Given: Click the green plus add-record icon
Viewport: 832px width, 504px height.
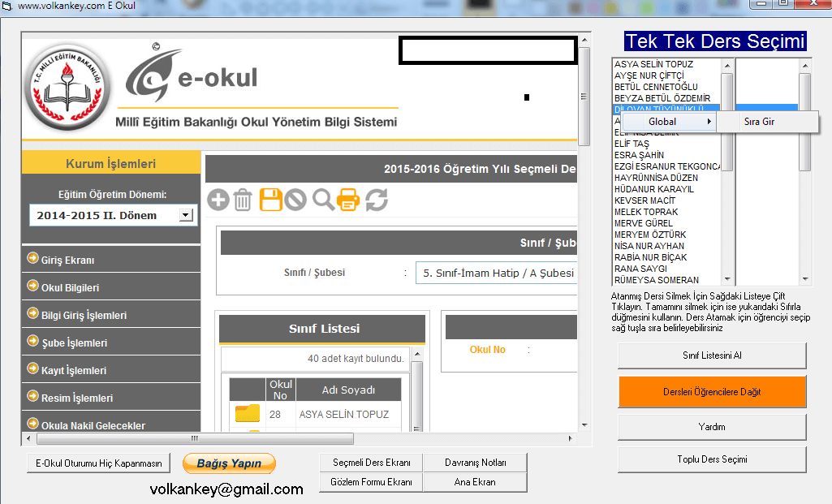Looking at the screenshot, I should click(x=218, y=199).
